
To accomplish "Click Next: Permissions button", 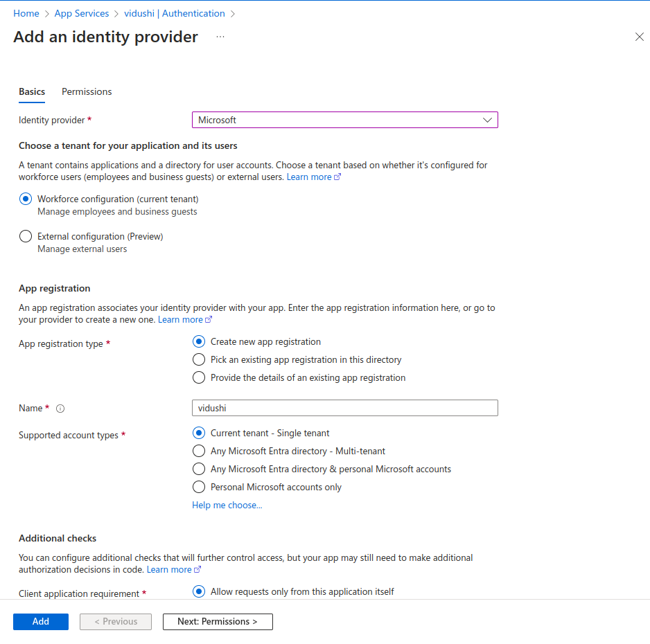I will click(218, 621).
